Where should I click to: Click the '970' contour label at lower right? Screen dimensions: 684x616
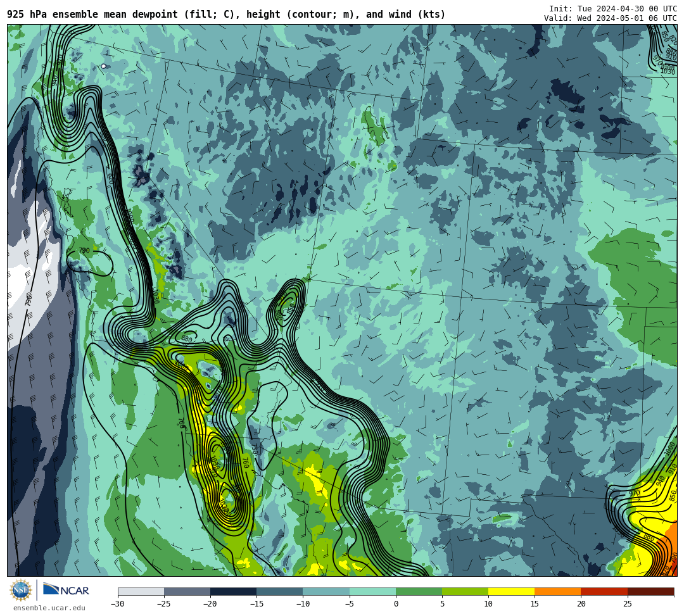(x=634, y=493)
